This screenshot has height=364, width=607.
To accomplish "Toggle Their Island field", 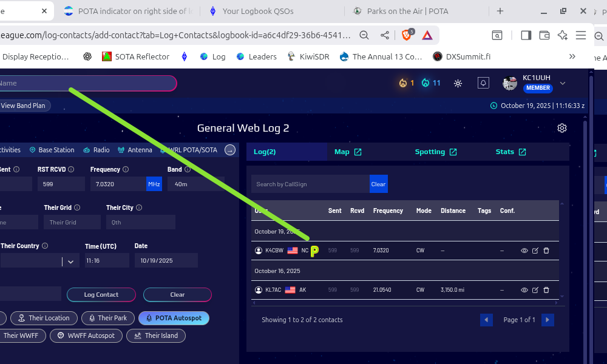I will 156,335.
